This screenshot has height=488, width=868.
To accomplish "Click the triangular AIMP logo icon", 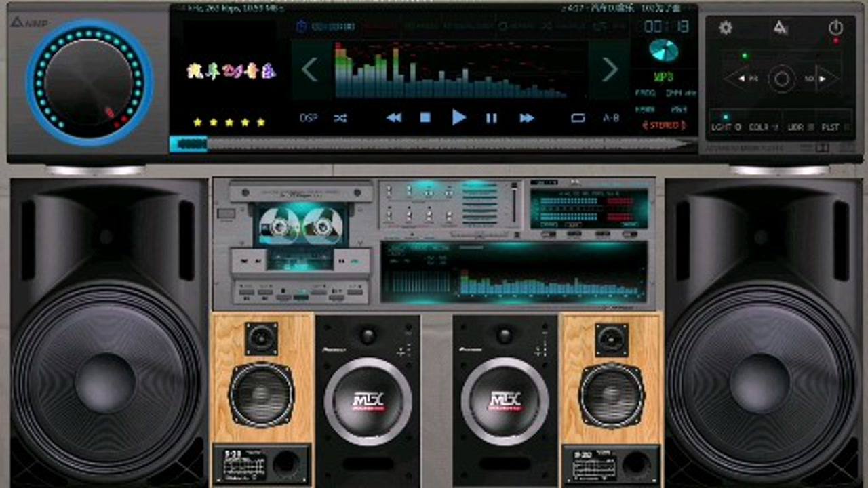I will tap(781, 28).
